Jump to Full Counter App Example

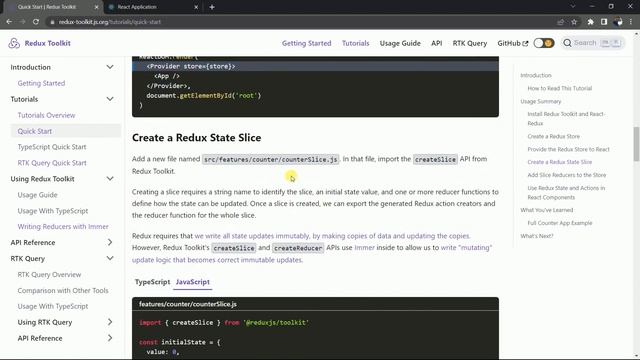[560, 223]
